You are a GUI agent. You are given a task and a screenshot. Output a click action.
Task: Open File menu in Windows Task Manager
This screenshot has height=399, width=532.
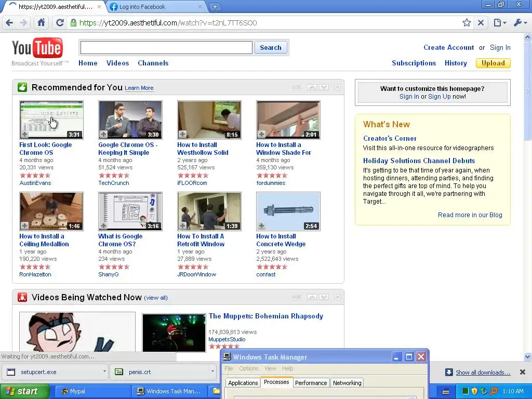point(229,368)
